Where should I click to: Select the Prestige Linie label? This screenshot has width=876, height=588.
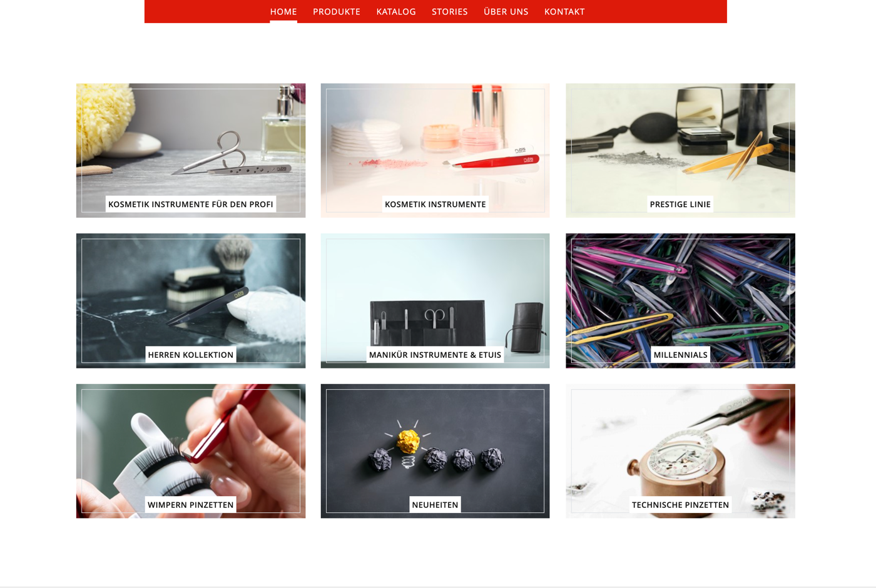(680, 204)
